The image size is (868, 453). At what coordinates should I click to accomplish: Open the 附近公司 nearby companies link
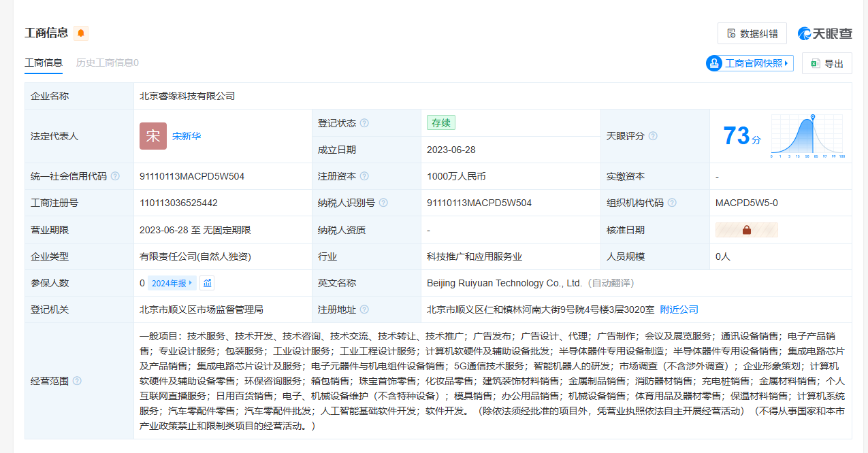pos(679,309)
